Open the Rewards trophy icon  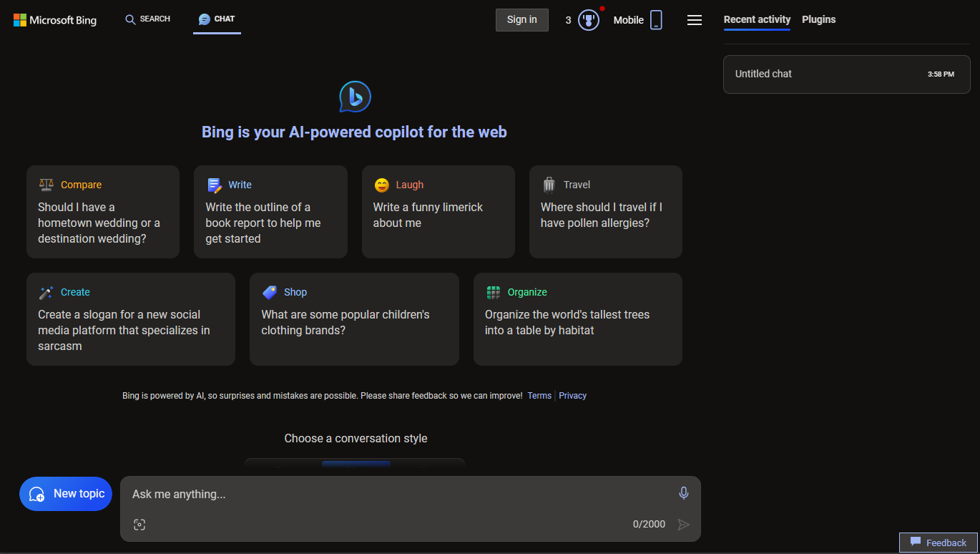588,20
